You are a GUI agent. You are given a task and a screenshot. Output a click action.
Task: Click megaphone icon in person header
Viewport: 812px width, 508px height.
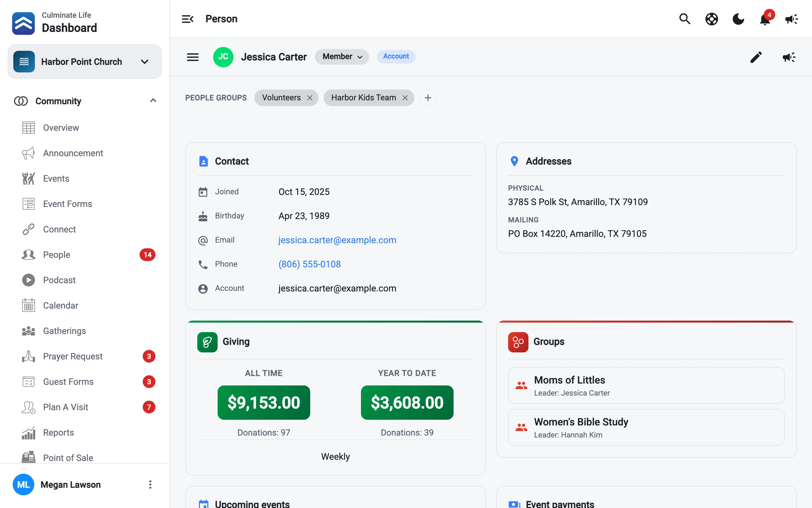point(789,57)
